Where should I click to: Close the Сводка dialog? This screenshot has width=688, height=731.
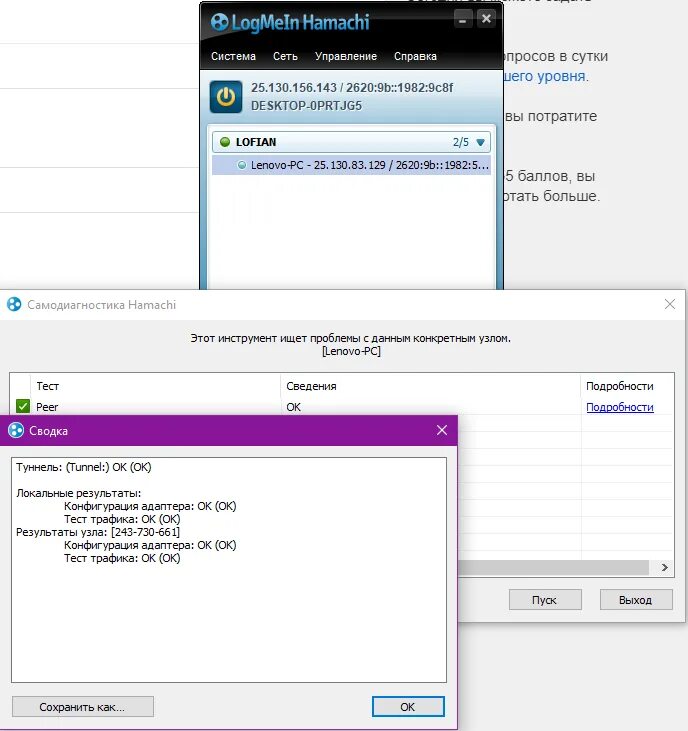442,430
